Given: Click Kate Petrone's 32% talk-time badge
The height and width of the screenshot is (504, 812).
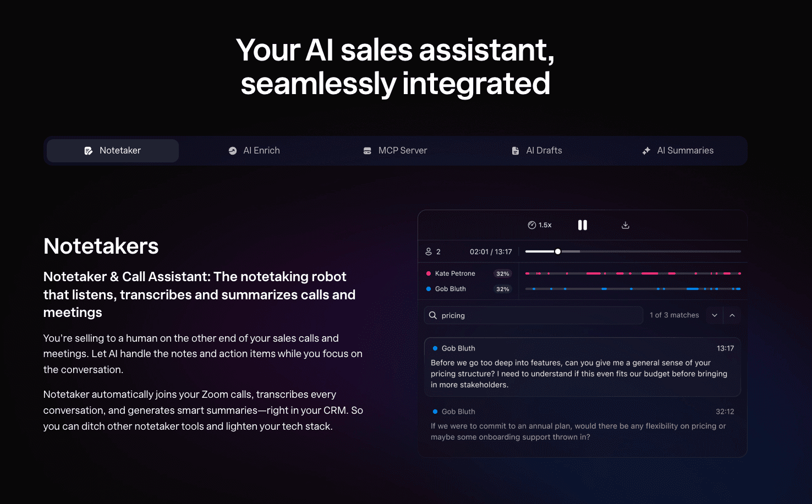Looking at the screenshot, I should click(502, 273).
